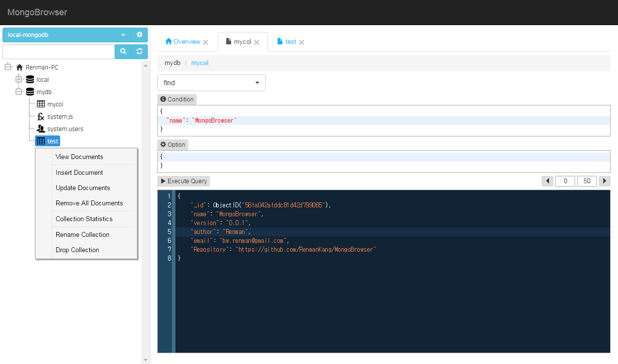Image resolution: width=618 pixels, height=364 pixels.
Task: Click the Condition label button
Action: pos(177,99)
